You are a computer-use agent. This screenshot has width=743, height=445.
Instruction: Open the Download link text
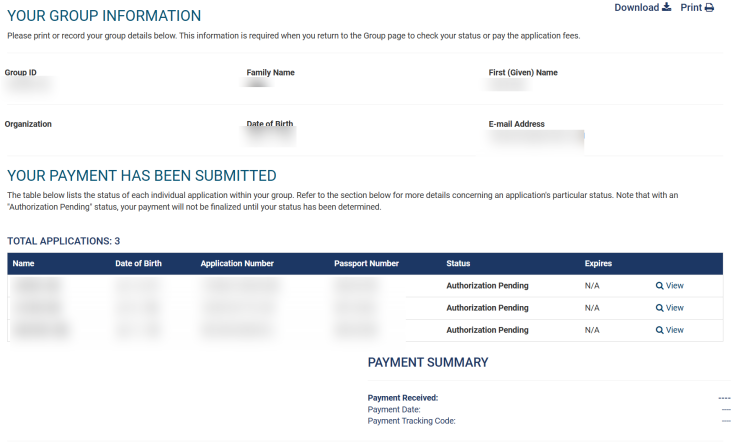pyautogui.click(x=636, y=8)
